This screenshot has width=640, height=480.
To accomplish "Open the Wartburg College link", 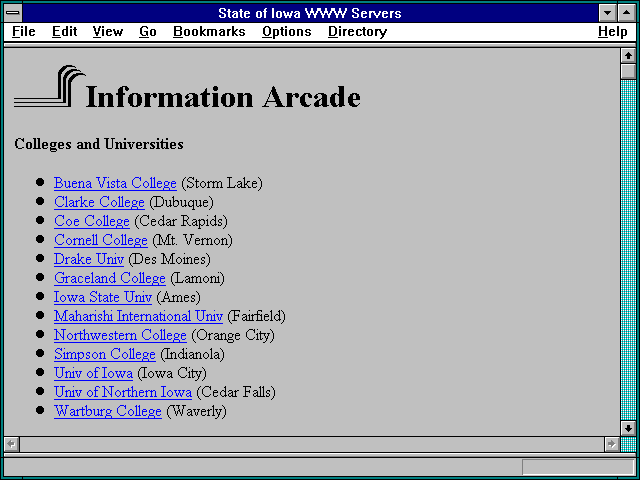I will [108, 411].
